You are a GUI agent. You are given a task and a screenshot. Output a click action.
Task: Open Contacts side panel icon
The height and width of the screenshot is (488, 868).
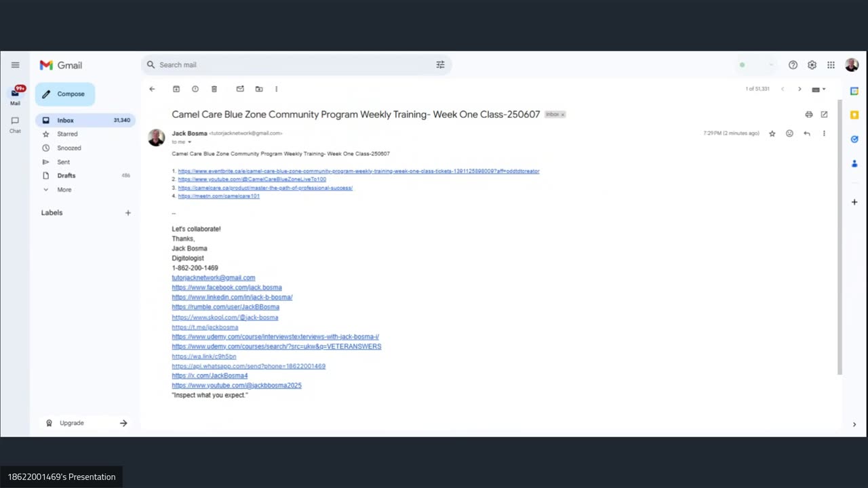(x=854, y=163)
